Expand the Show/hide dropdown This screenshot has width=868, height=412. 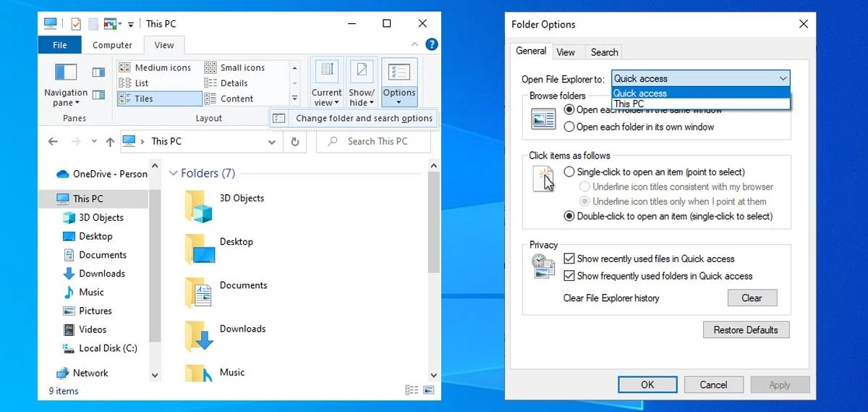(362, 83)
